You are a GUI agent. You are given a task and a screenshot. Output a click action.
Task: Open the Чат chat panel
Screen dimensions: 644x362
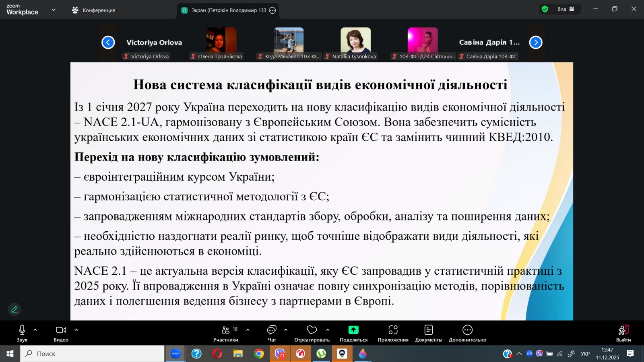(272, 333)
